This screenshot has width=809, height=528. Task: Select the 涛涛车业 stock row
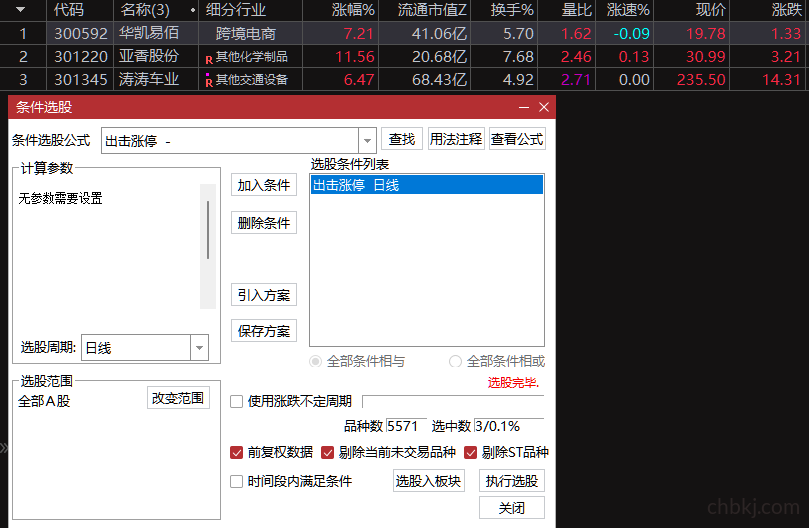pyautogui.click(x=404, y=79)
